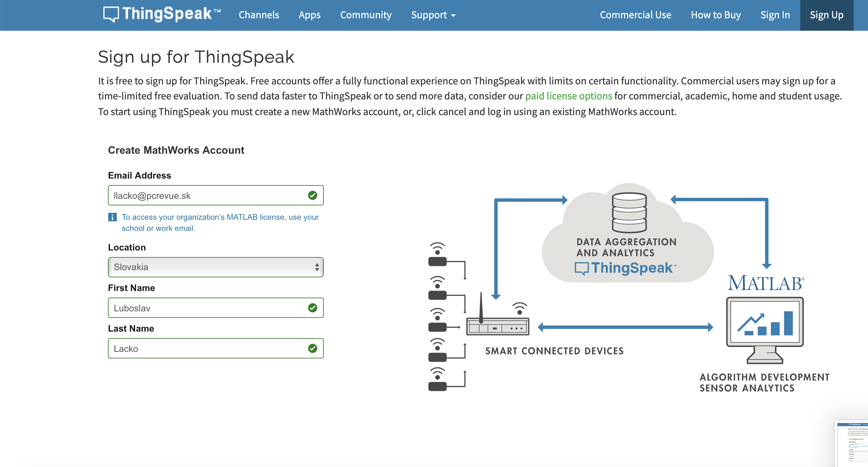Go to the Apps page
868x467 pixels.
(x=309, y=15)
